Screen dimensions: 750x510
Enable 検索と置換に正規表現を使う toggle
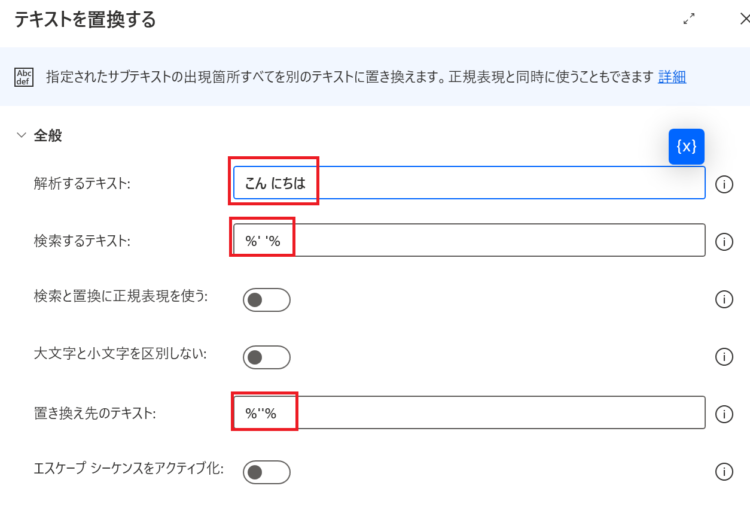[x=266, y=300]
